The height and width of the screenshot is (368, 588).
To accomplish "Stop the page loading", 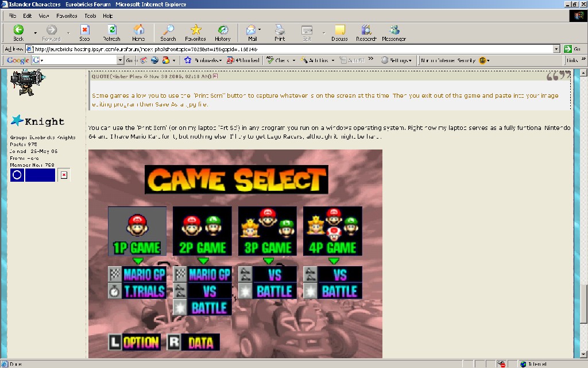I will 85,33.
